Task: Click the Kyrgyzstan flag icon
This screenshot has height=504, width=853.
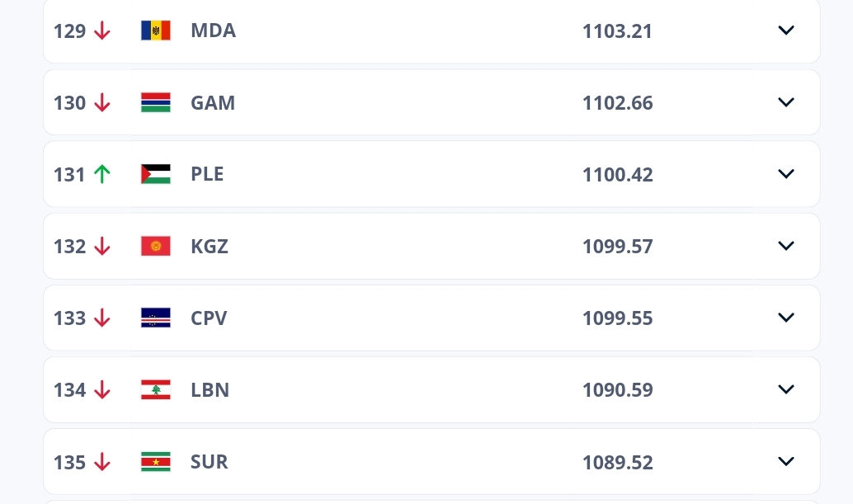Action: [x=156, y=246]
